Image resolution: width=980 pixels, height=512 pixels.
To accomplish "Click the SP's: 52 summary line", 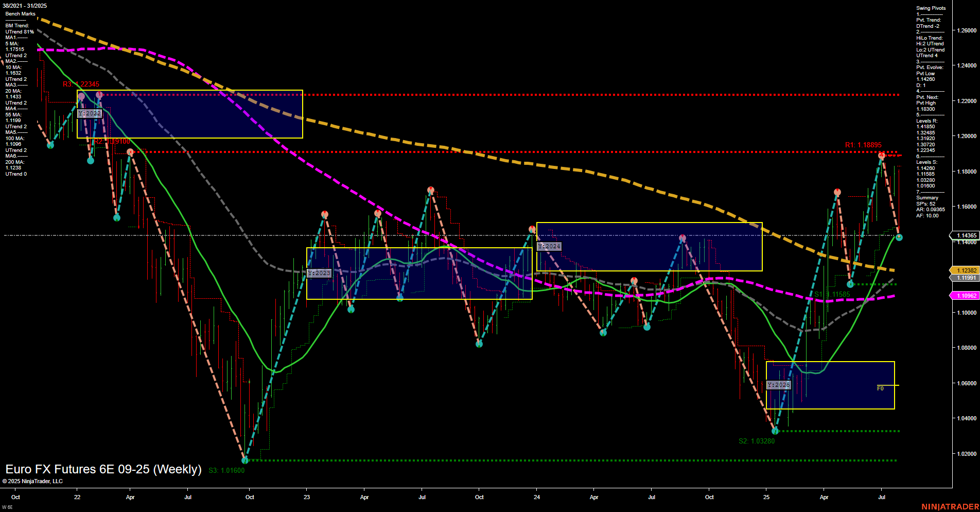I will [x=925, y=204].
